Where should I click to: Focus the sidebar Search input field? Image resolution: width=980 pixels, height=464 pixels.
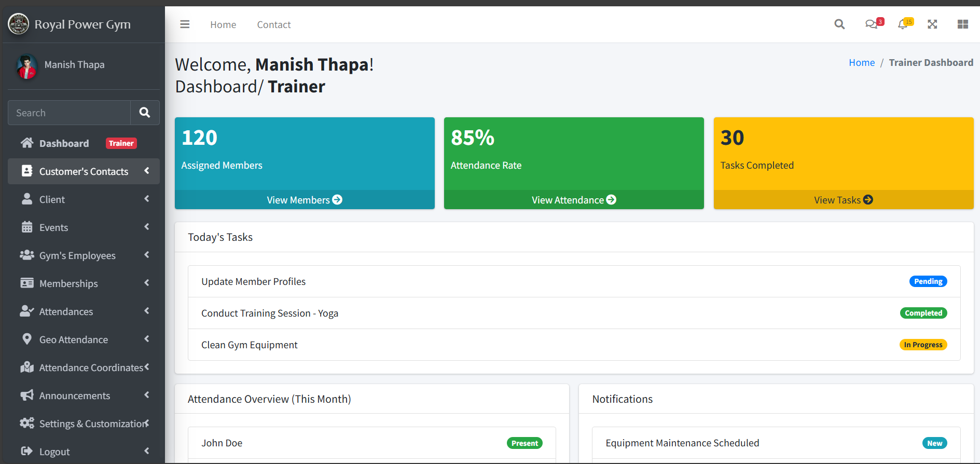pyautogui.click(x=69, y=113)
